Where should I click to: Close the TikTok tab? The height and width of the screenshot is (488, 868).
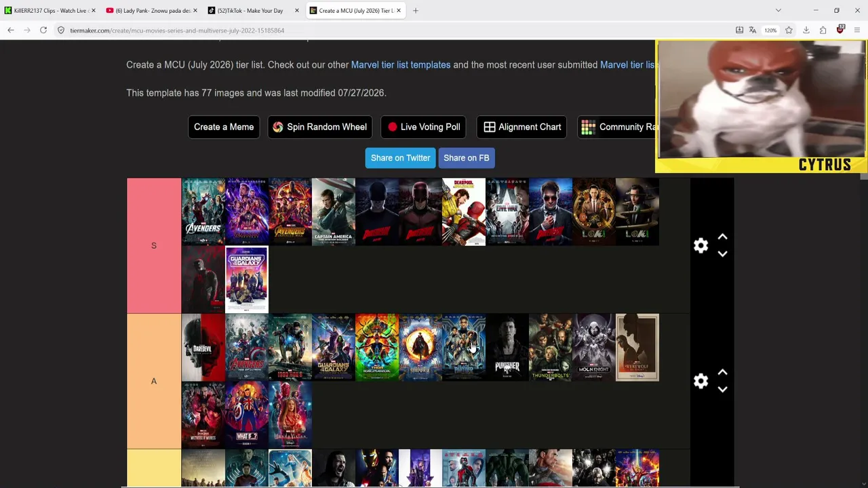297,10
